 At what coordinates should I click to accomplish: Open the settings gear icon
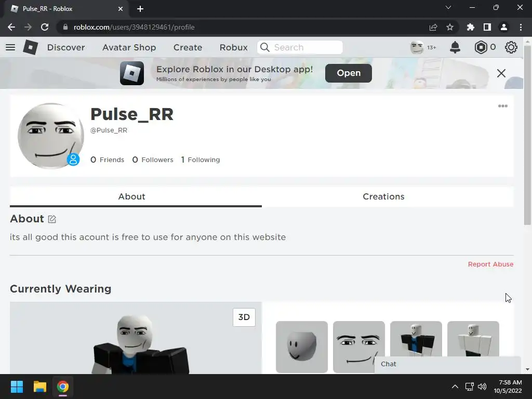511,47
